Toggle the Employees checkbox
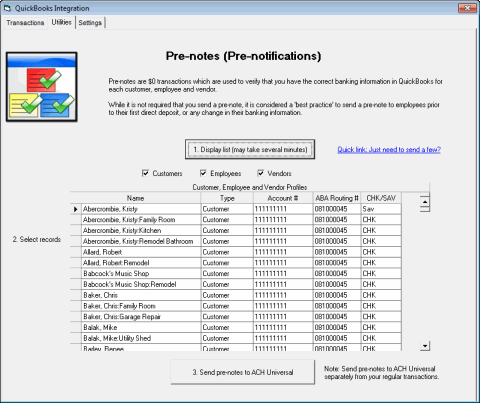480x403 pixels. click(x=203, y=173)
